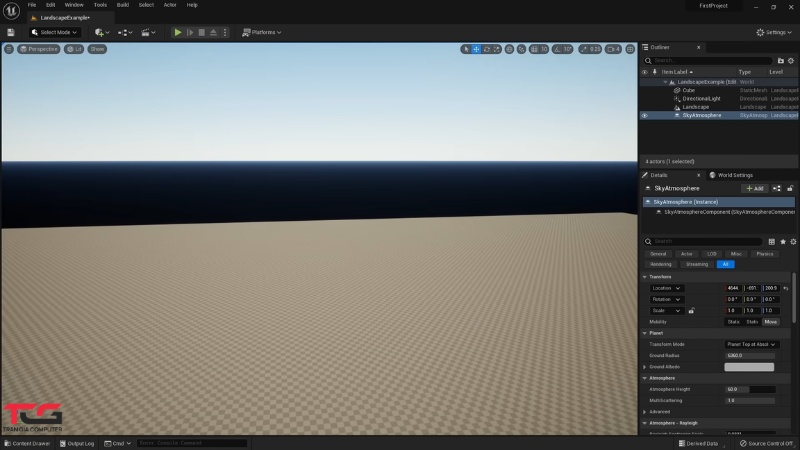This screenshot has height=450, width=800.
Task: Open the viewport options hamburger menu
Action: [x=9, y=49]
